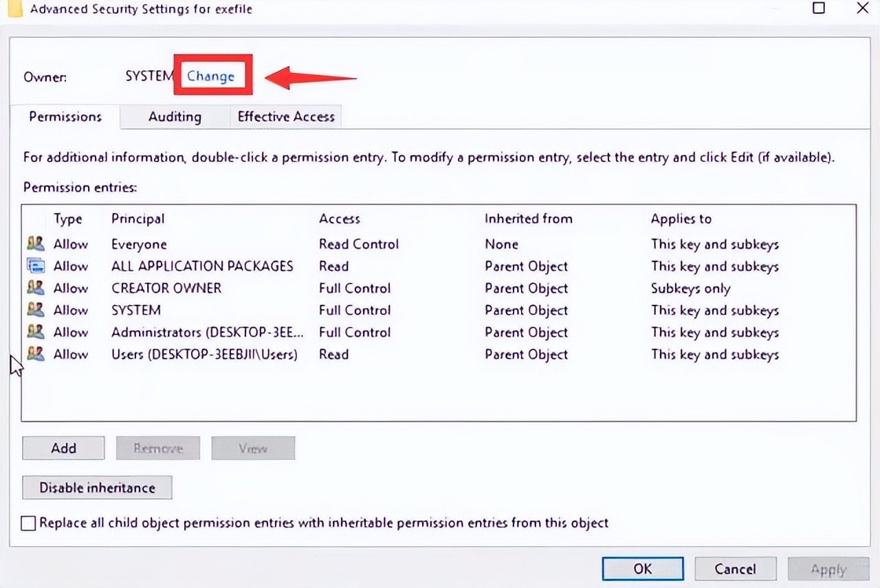
Task: Click the user icon in the SYSTEM permission row
Action: 35,310
